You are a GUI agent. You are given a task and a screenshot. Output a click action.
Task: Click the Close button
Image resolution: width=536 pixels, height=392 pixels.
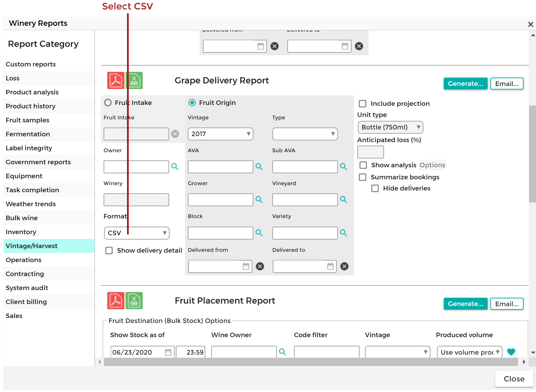pyautogui.click(x=514, y=379)
